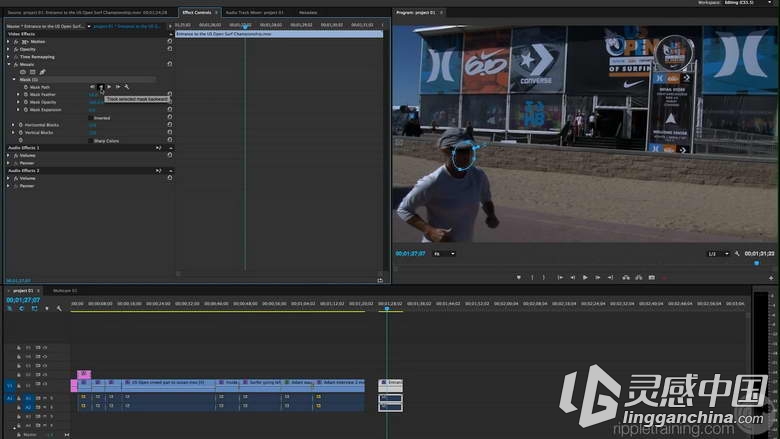
Task: Step back one frame in Program monitor
Action: pyautogui.click(x=573, y=277)
